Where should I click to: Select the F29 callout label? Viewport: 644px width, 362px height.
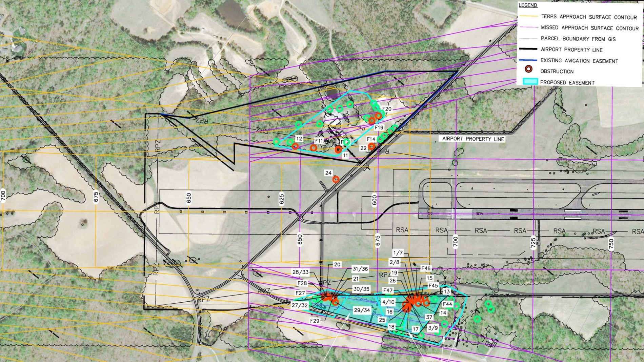tap(315, 321)
